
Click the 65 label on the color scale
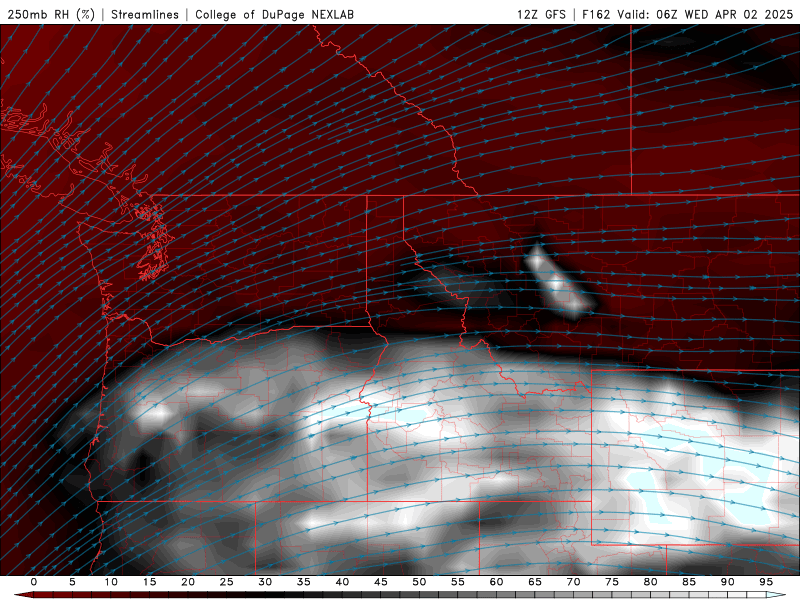click(x=535, y=582)
